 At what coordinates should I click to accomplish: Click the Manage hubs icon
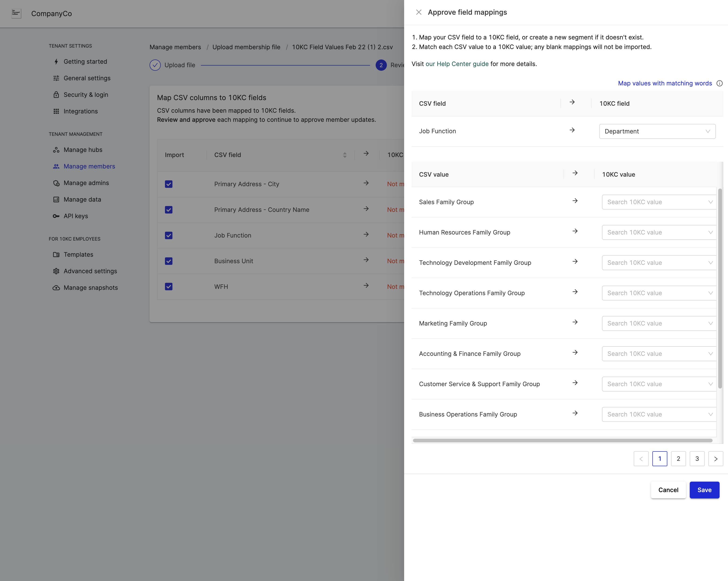pos(56,150)
